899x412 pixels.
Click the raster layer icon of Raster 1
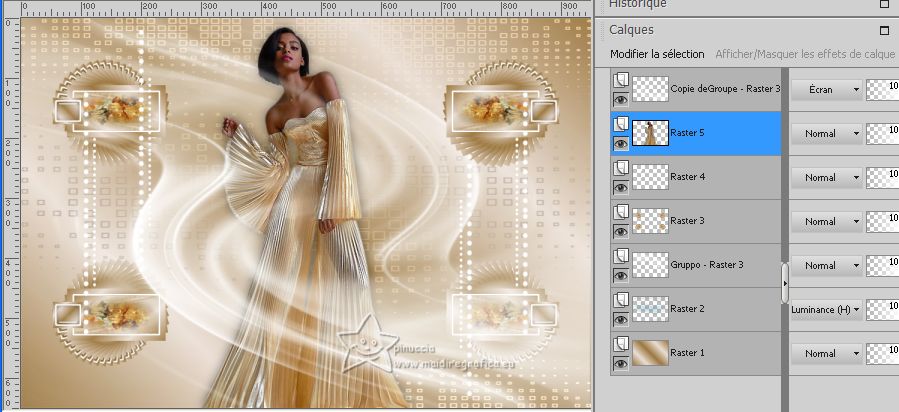coord(621,344)
